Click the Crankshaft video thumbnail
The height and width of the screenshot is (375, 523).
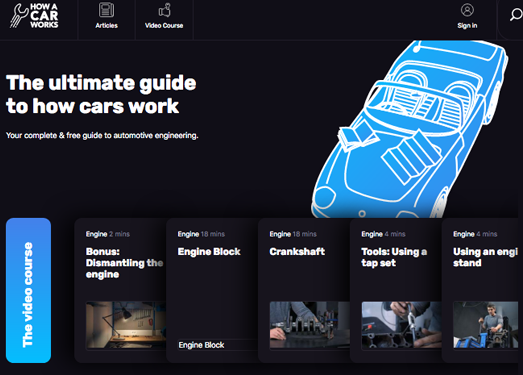[x=310, y=325]
